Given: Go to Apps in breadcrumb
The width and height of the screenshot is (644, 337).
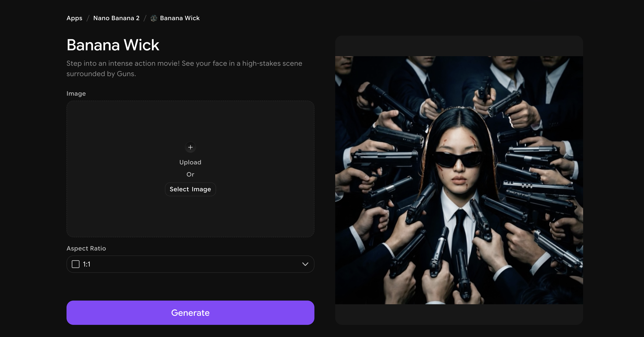Looking at the screenshot, I should point(74,18).
